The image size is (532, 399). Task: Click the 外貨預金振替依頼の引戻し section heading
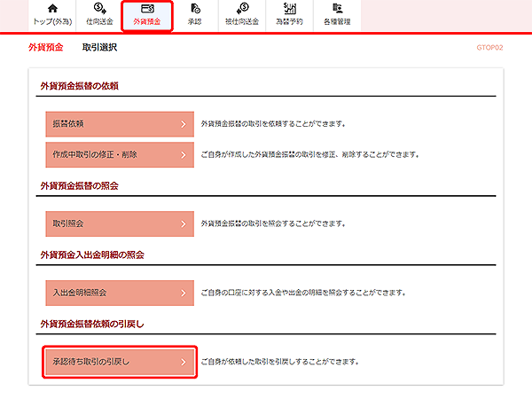(x=92, y=324)
